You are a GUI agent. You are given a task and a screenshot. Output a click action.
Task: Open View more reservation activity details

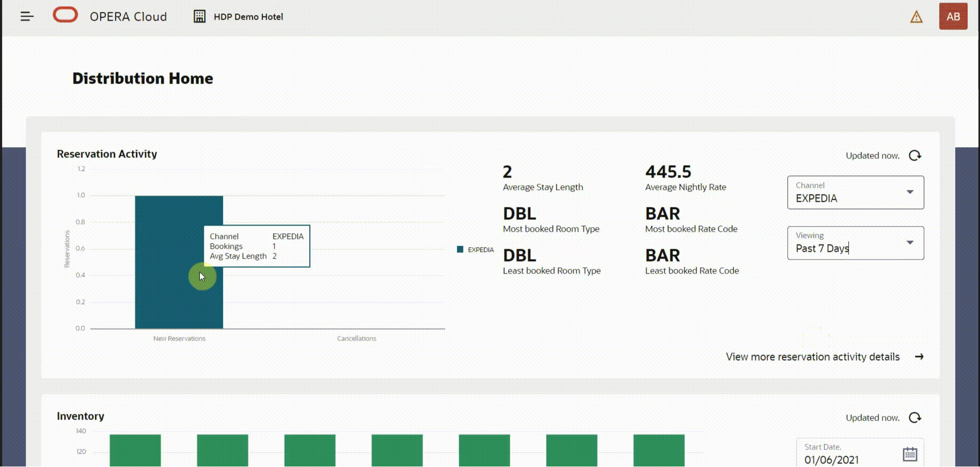coord(813,357)
